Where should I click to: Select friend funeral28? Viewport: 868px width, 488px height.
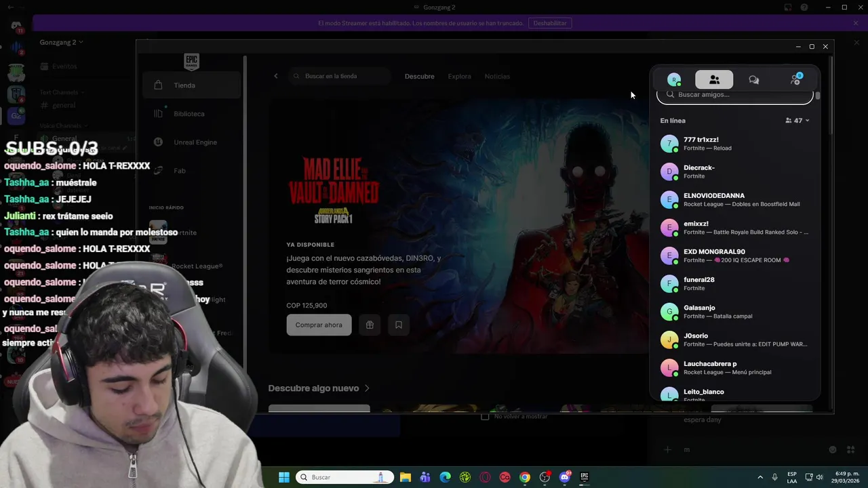[735, 283]
